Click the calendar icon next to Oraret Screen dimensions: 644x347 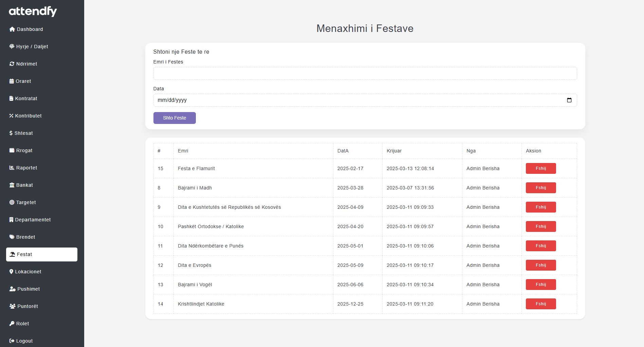(12, 81)
